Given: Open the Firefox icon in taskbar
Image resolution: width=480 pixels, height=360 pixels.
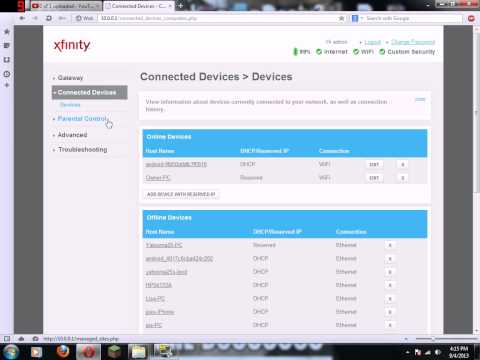Looking at the screenshot, I should pyautogui.click(x=63, y=351).
